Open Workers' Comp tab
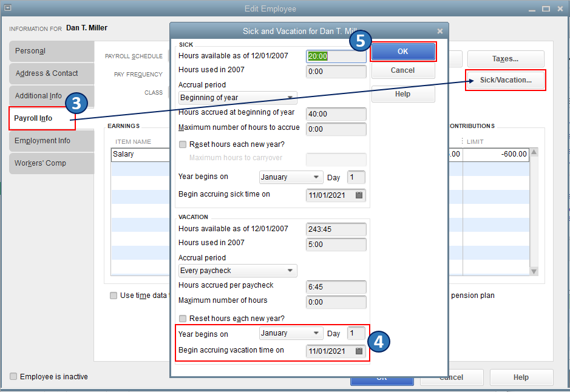Image resolution: width=570 pixels, height=392 pixels. click(52, 163)
